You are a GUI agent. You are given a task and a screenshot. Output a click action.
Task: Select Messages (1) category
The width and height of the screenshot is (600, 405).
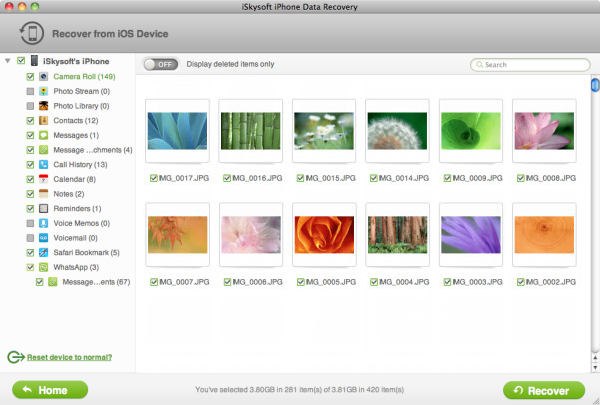[x=76, y=135]
